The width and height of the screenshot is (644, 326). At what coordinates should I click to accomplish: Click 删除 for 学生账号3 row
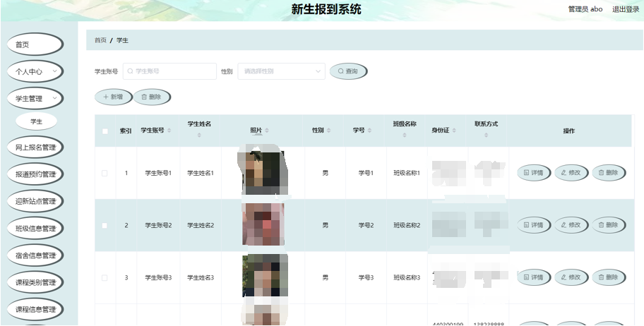point(609,277)
